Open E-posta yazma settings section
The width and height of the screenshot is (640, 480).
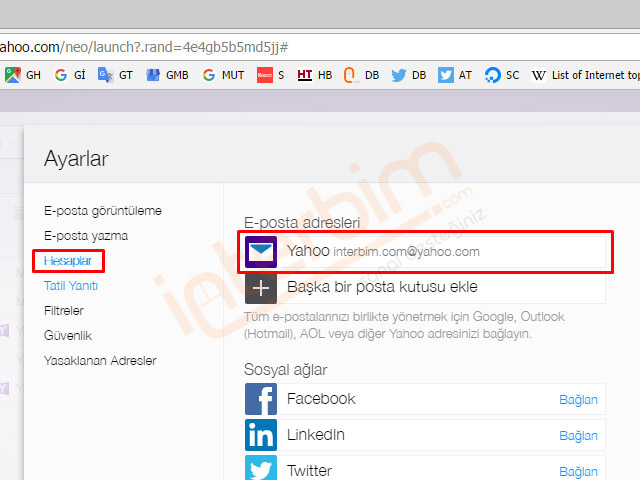coord(86,236)
